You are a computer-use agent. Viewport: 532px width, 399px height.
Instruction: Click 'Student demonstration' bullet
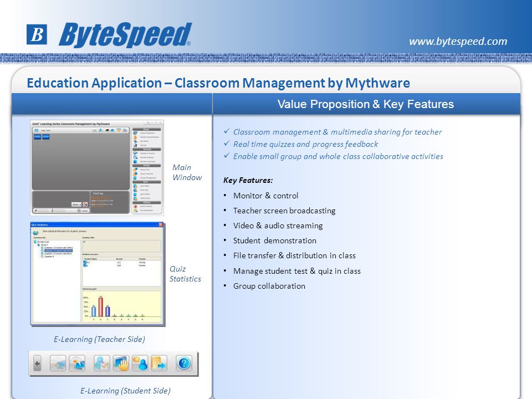point(275,241)
